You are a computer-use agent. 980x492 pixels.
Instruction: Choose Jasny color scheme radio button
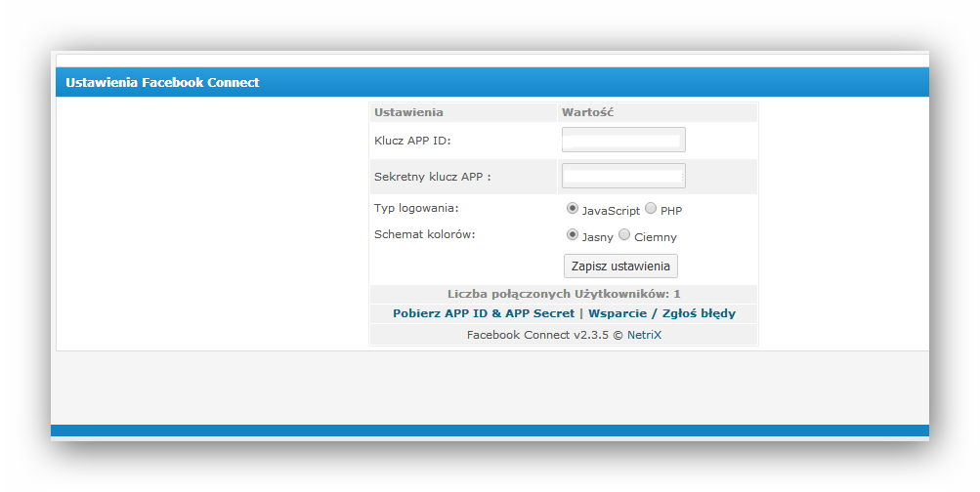coord(572,234)
